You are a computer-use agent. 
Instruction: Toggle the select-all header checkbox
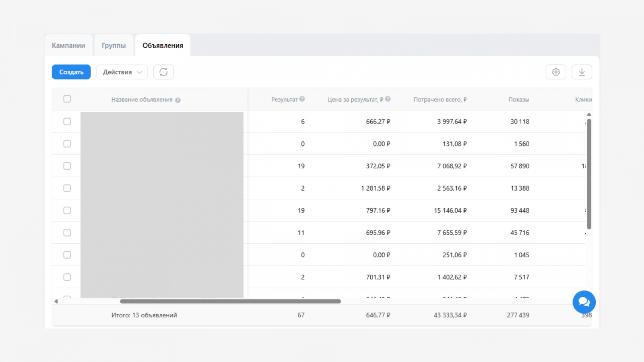[x=67, y=99]
